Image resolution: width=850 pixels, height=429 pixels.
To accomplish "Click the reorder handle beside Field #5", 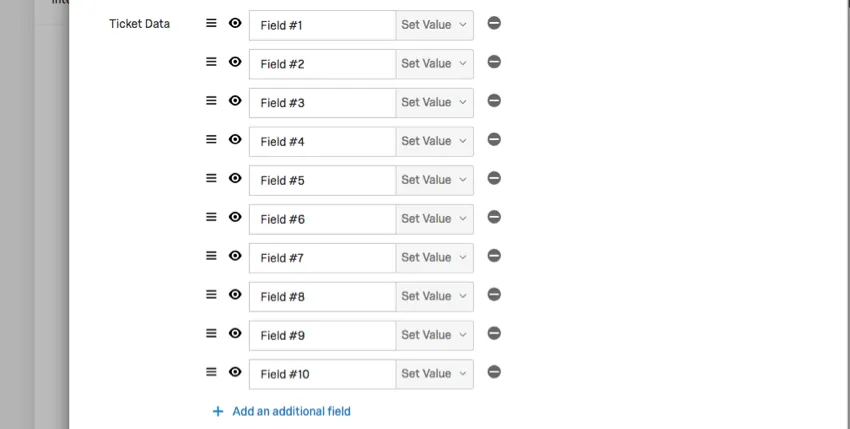I will point(211,178).
